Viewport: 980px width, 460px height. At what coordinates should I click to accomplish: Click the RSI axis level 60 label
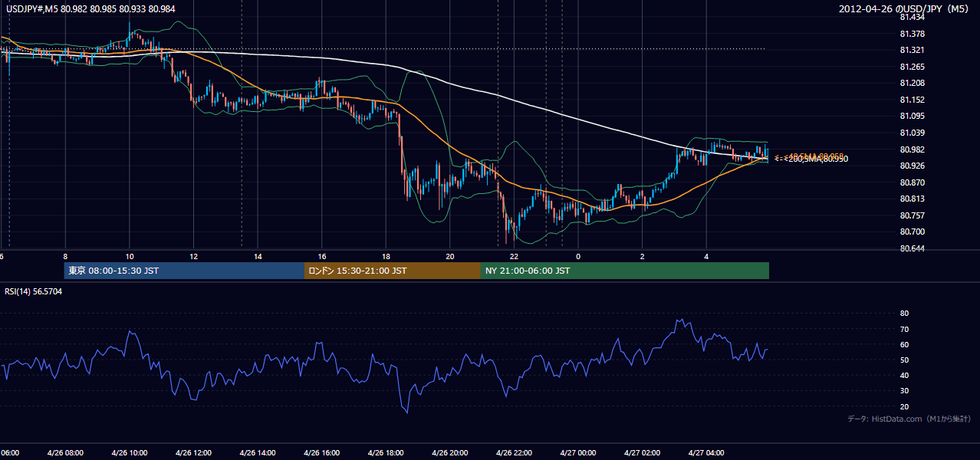(904, 345)
